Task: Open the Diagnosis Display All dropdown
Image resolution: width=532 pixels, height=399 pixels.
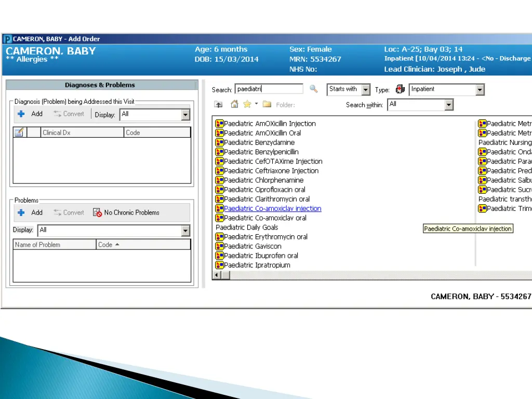Action: click(185, 115)
